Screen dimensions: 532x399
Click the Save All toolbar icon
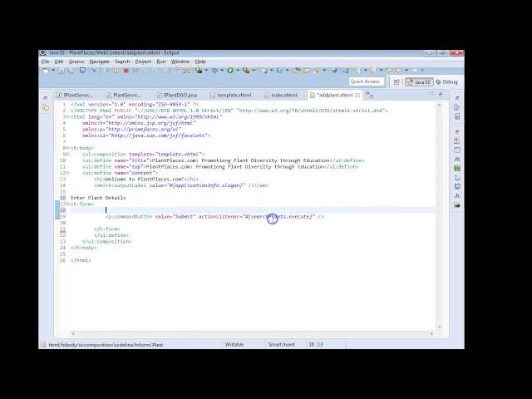(71, 71)
